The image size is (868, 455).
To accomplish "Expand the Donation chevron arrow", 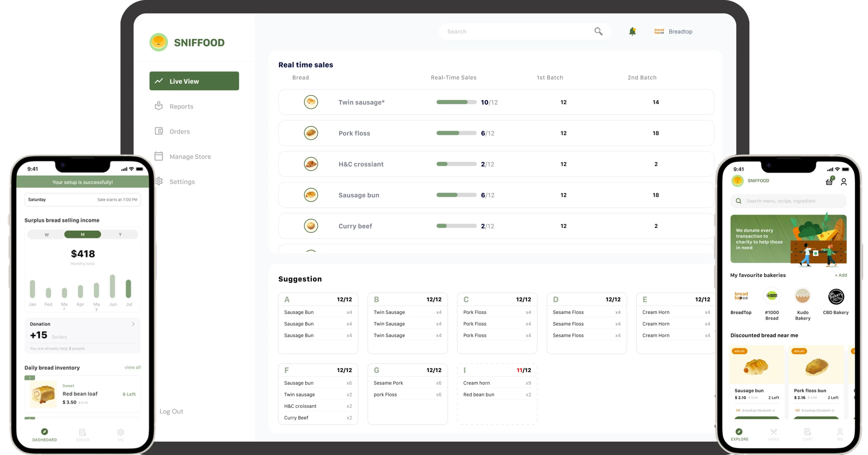I will click(133, 324).
